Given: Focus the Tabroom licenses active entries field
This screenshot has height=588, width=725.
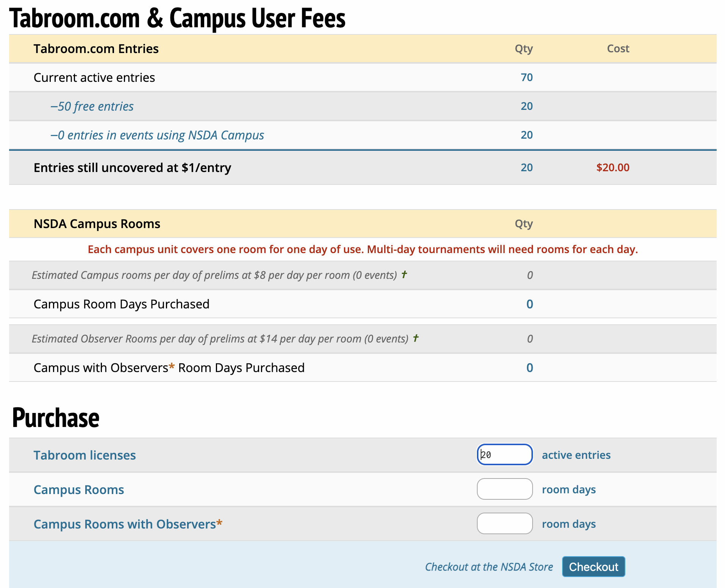Looking at the screenshot, I should 505,455.
